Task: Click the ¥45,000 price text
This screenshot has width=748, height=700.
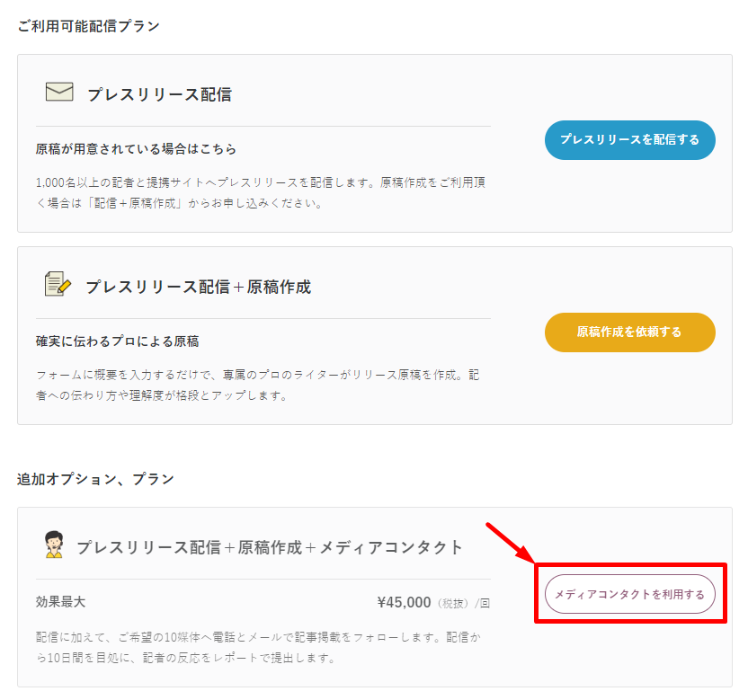Action: pos(404,602)
